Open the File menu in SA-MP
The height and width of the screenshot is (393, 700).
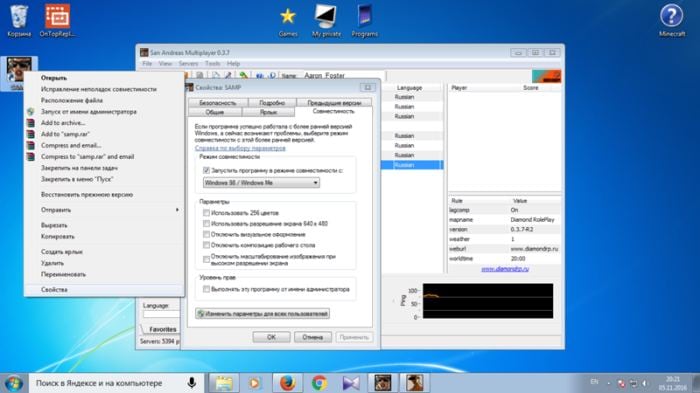point(147,64)
